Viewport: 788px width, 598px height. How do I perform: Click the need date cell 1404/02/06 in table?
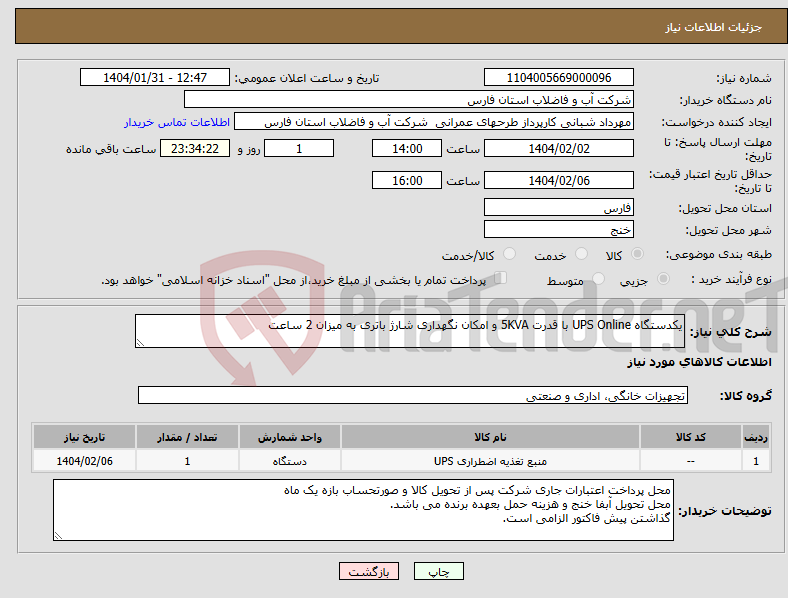[x=84, y=461]
